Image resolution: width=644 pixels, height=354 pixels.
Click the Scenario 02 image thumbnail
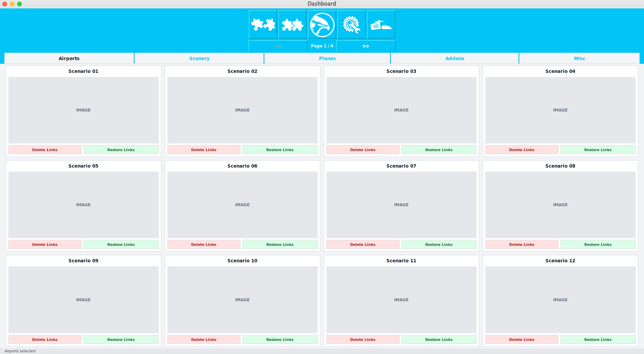point(243,110)
